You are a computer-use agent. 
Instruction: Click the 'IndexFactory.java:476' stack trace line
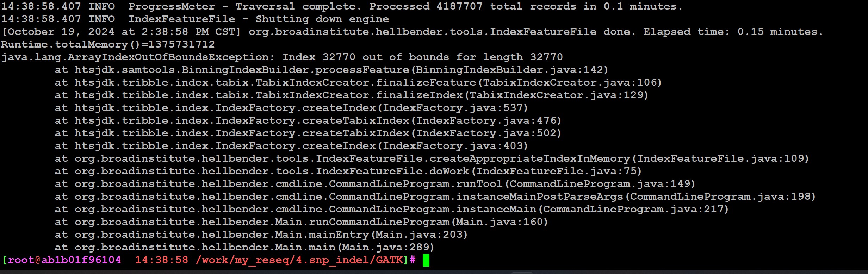pyautogui.click(x=308, y=120)
